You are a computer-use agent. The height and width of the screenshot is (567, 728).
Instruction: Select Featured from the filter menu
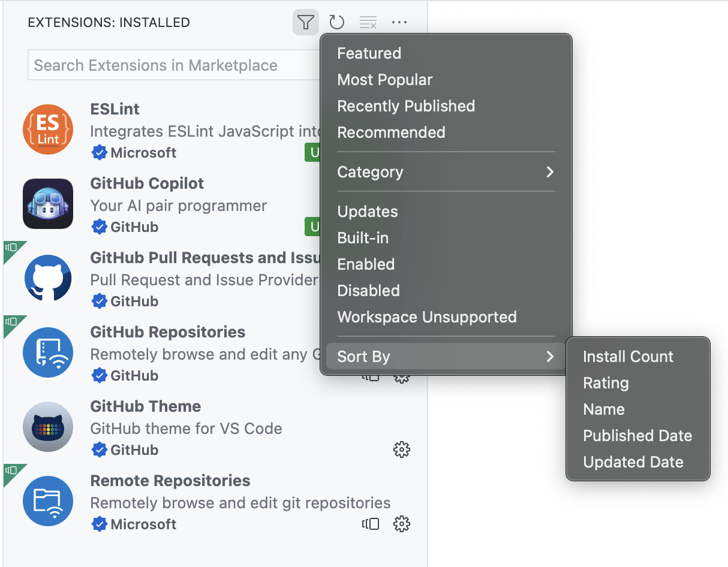pyautogui.click(x=369, y=53)
